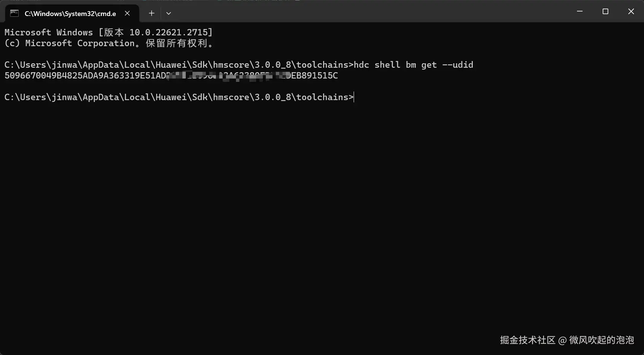
Task: Click the Windows version number 10.0.22621.2715
Action: (x=170, y=32)
